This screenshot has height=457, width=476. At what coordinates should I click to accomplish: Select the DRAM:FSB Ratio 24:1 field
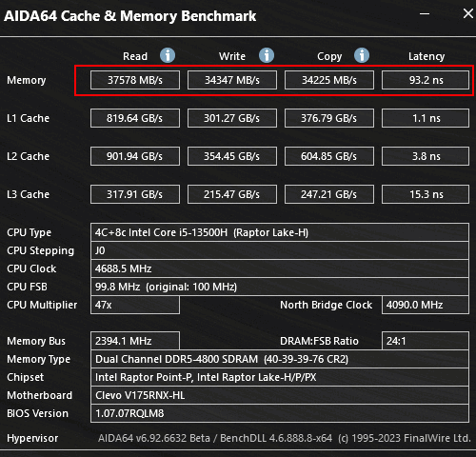pos(426,341)
